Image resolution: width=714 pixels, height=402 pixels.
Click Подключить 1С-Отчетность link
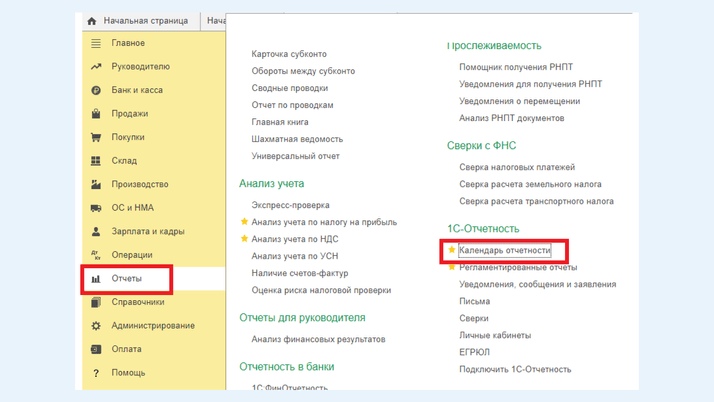515,370
